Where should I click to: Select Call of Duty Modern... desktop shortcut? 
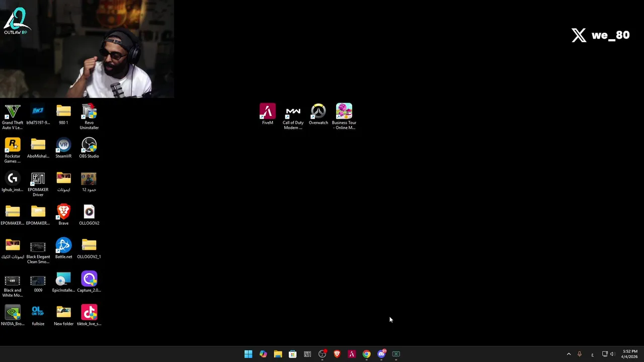point(293,117)
